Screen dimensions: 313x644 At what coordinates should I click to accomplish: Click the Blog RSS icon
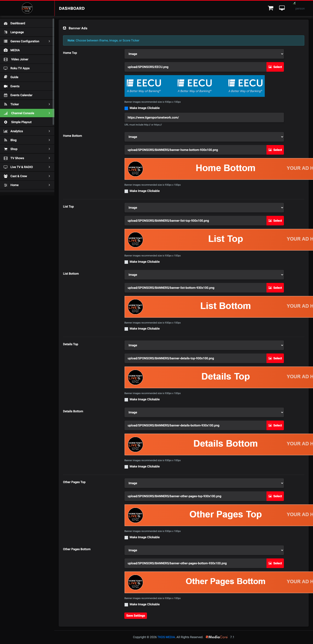(x=5, y=140)
